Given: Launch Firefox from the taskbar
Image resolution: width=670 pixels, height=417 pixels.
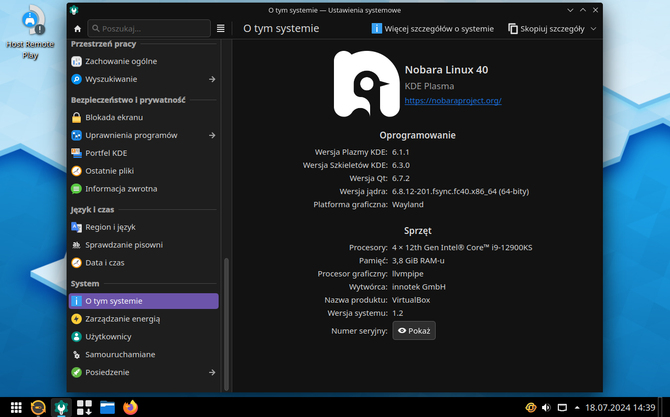Looking at the screenshot, I should click(130, 408).
